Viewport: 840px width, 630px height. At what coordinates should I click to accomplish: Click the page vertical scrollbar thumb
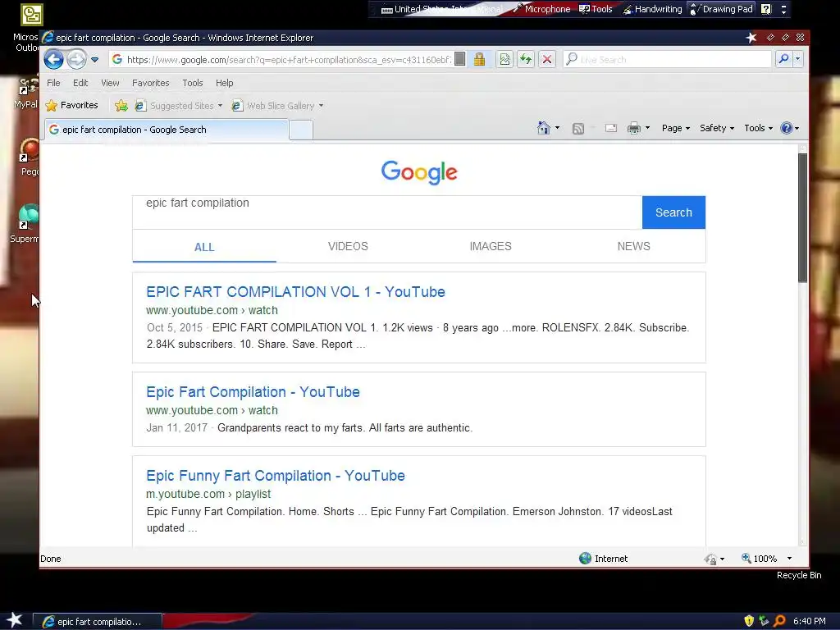[802, 217]
